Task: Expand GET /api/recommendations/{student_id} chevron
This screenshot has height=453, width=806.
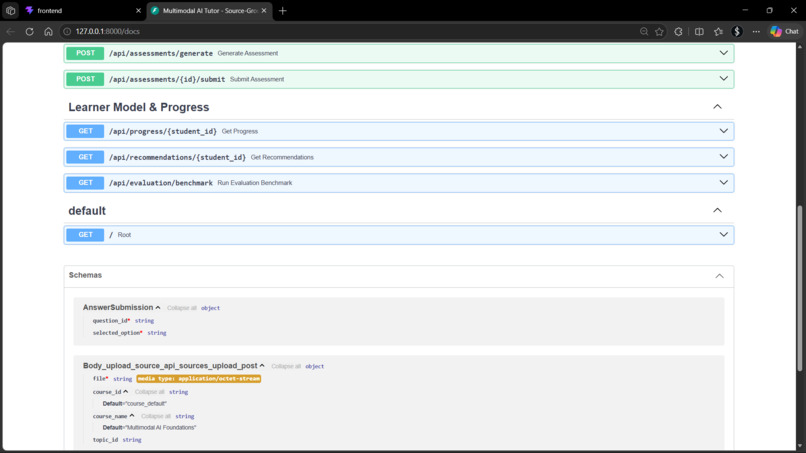Action: (723, 157)
